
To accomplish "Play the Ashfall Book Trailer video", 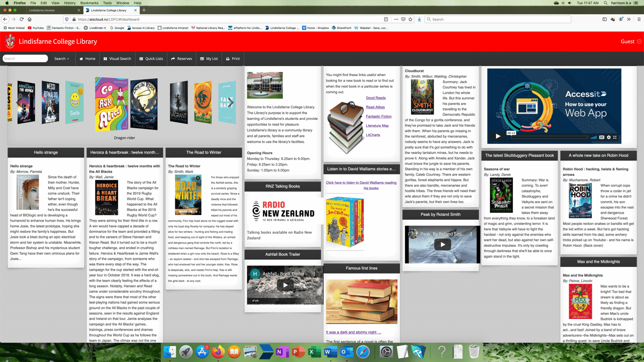I will point(285,285).
